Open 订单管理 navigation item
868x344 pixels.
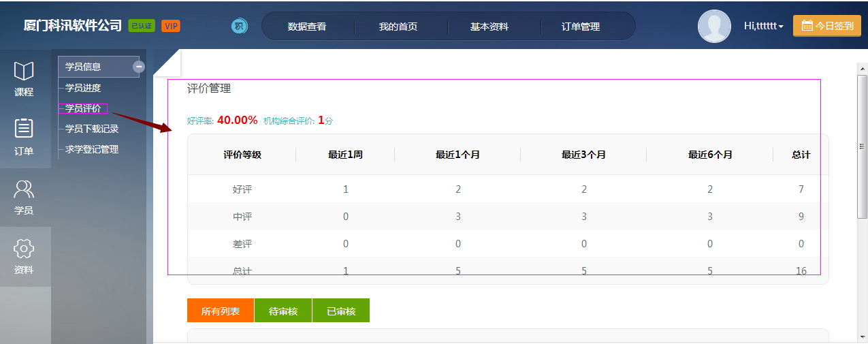[581, 27]
